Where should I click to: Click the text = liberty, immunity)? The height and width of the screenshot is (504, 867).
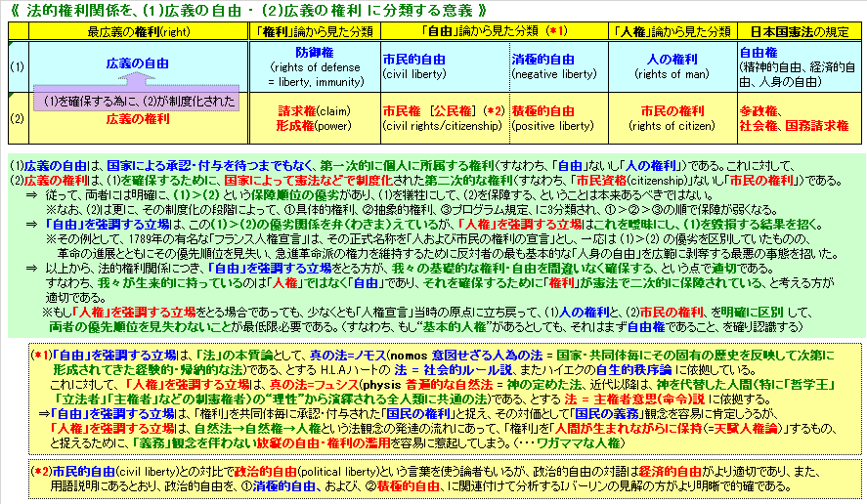(x=315, y=82)
